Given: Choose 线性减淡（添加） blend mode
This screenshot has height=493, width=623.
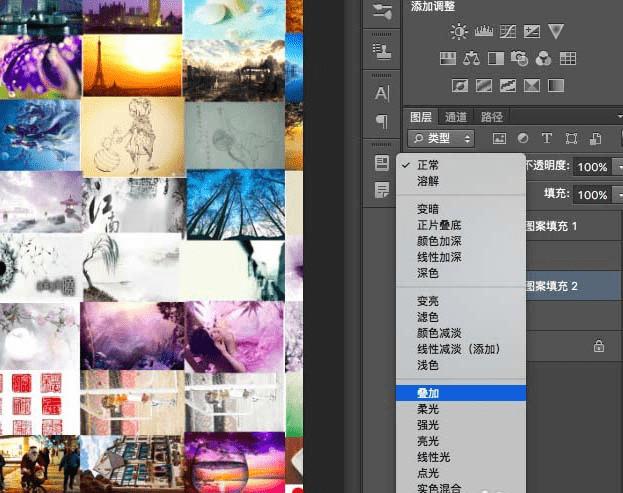Looking at the screenshot, I should pyautogui.click(x=461, y=349).
